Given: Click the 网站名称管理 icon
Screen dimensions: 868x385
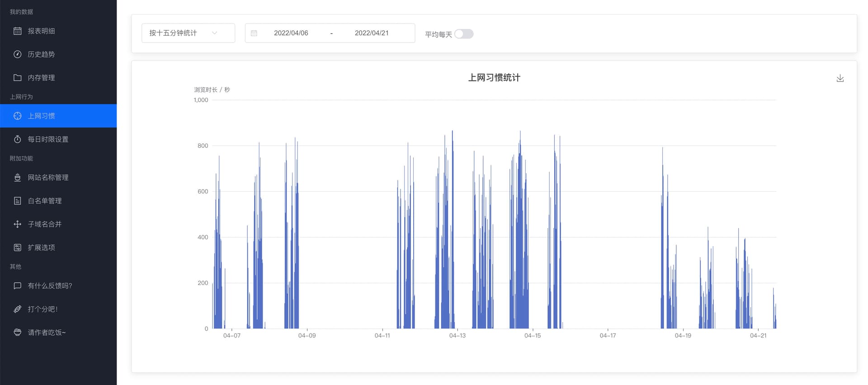Looking at the screenshot, I should 17,177.
